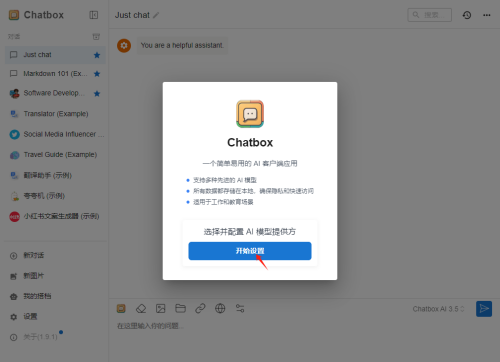Click the plus icon next to 新对话
Viewport: 500px width, 362px height.
[14, 256]
